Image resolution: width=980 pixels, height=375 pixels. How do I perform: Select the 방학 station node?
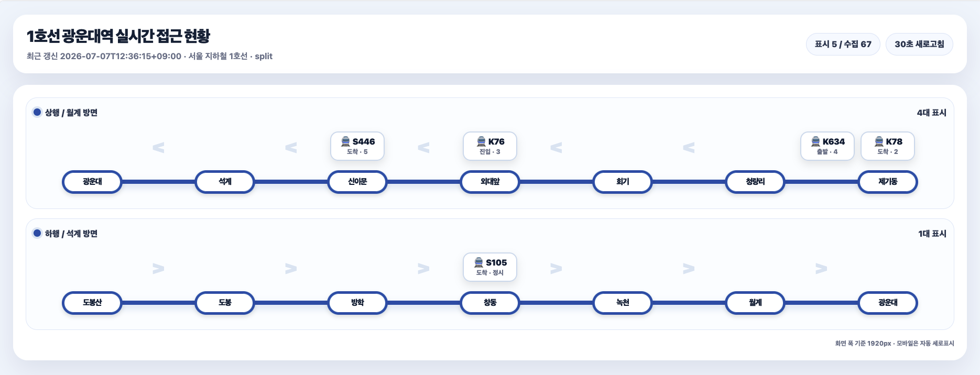click(357, 303)
